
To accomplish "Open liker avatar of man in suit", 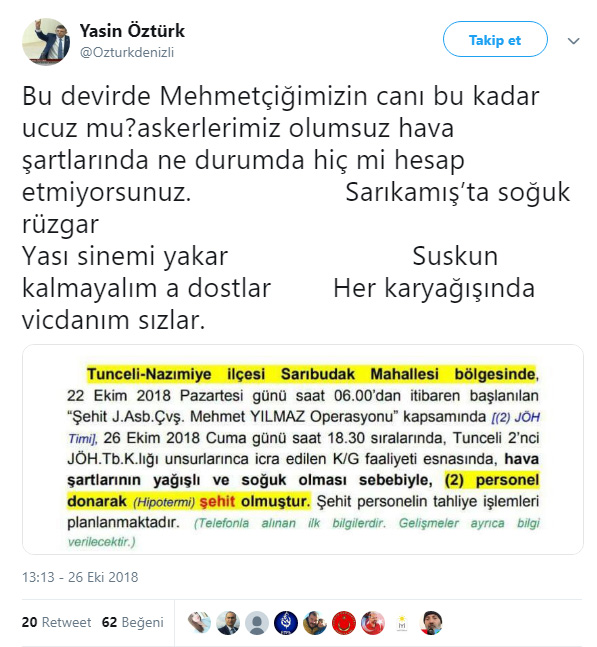I will [x=228, y=623].
